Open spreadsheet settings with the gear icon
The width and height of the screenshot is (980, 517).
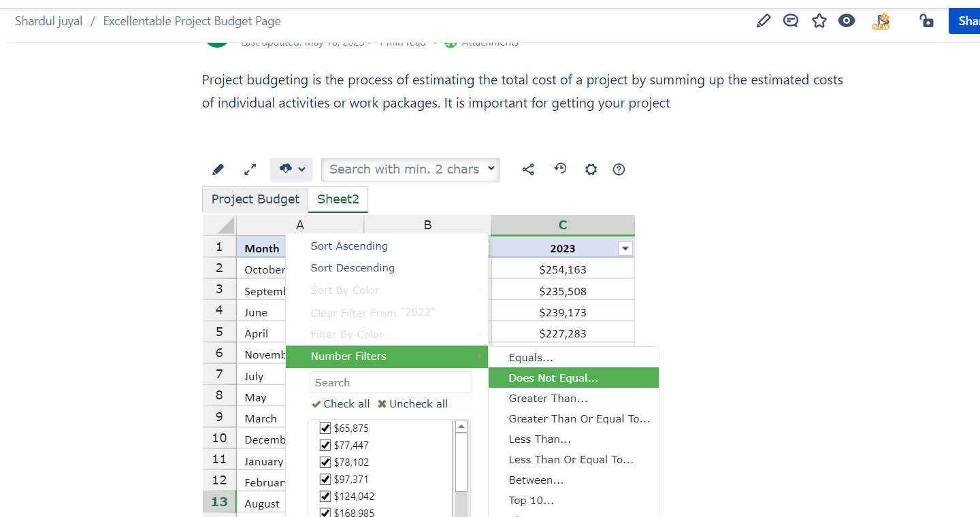pyautogui.click(x=591, y=169)
